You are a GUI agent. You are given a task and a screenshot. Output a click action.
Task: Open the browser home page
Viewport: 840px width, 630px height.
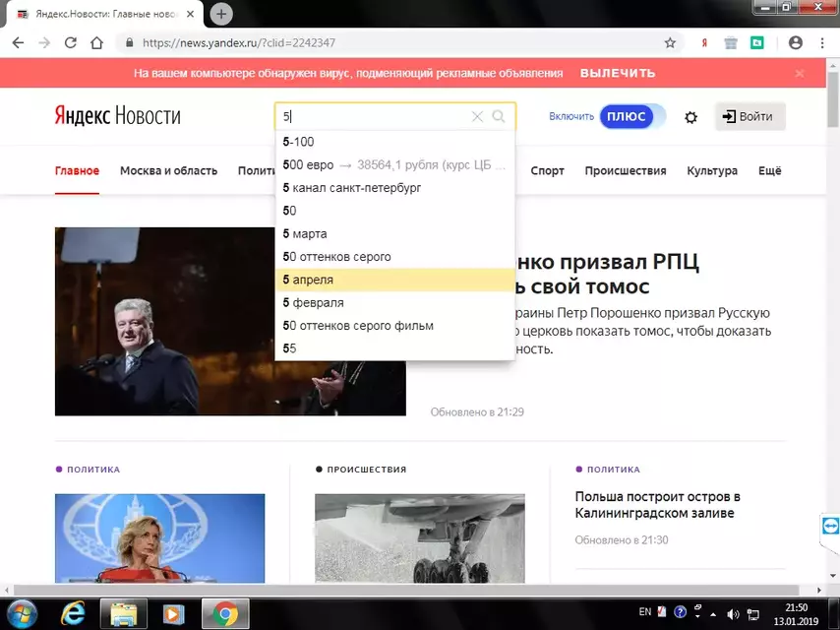click(96, 43)
